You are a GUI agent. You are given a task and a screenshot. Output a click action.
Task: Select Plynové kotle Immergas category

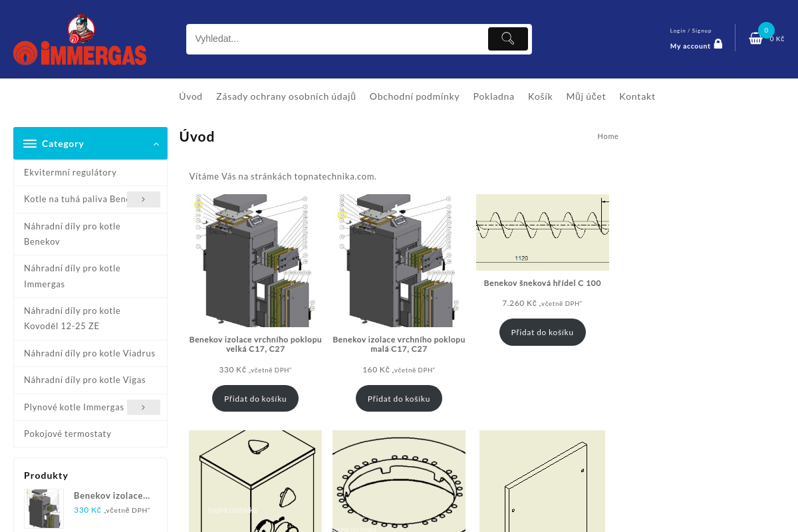[74, 407]
